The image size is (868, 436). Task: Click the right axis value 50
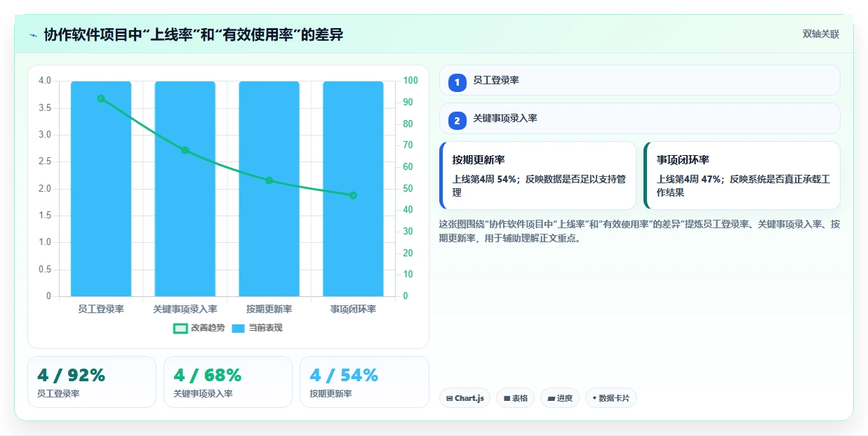[x=408, y=189]
